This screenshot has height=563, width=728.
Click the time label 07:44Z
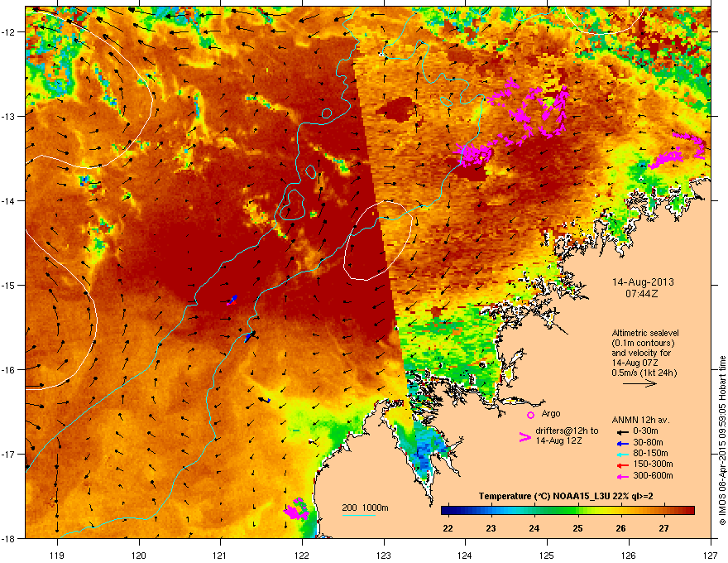click(642, 294)
